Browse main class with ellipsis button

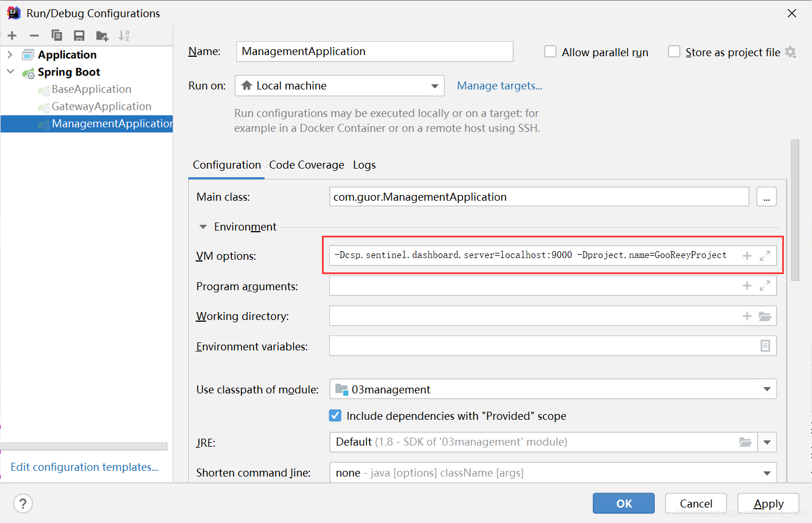point(767,197)
